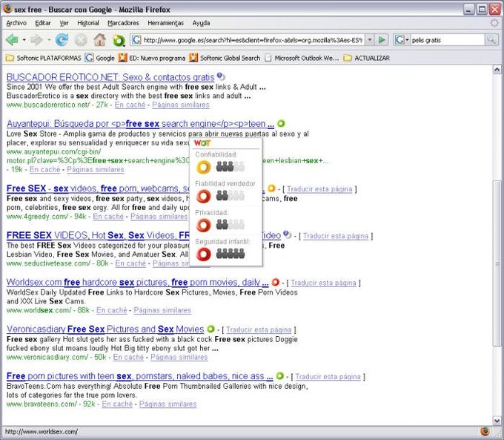504x440 pixels.
Task: Click the green Back arrow button
Action: 12,40
